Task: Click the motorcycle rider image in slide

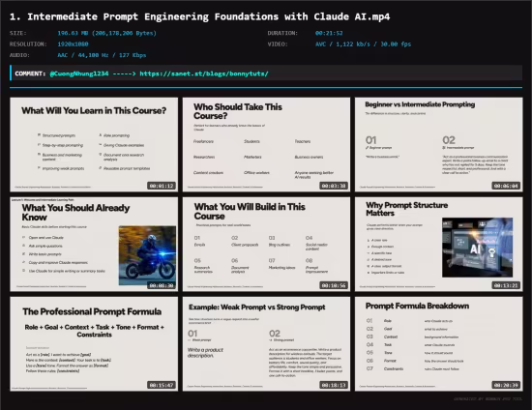Action: (147, 255)
